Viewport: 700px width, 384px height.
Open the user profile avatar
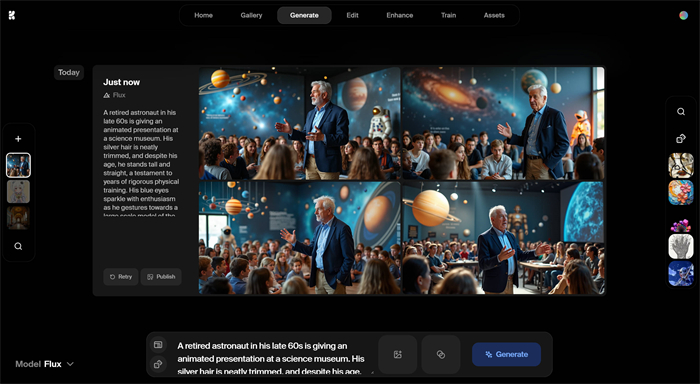point(683,15)
